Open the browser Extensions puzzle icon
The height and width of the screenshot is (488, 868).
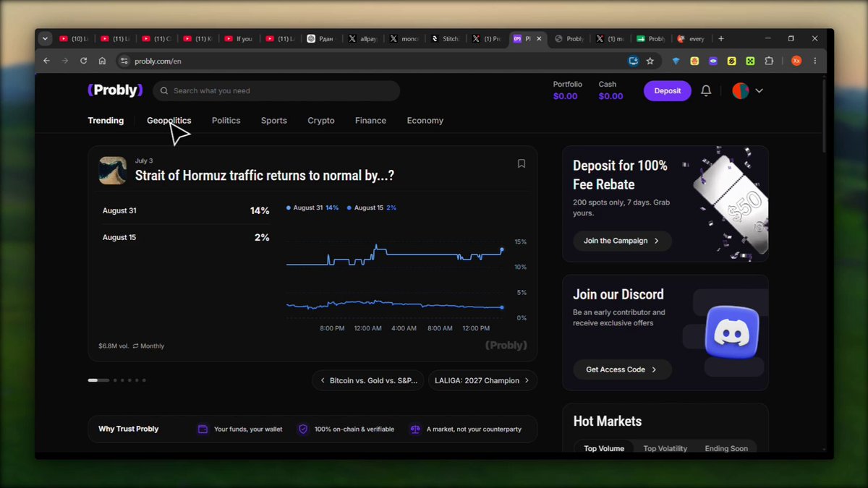(769, 61)
